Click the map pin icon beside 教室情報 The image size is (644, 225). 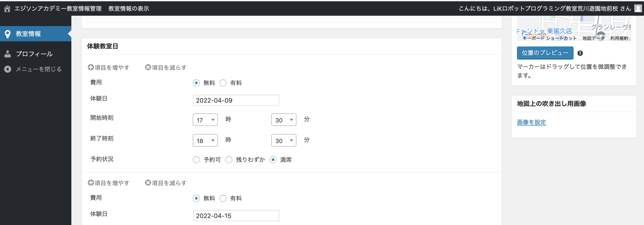8,34
